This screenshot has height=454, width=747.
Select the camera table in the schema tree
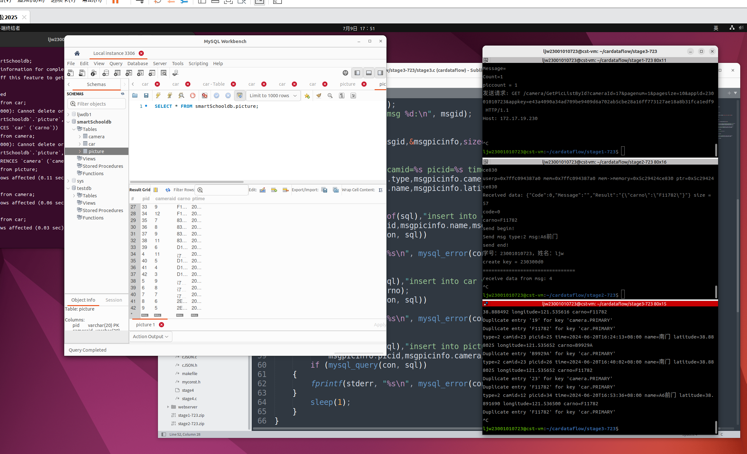(x=96, y=137)
